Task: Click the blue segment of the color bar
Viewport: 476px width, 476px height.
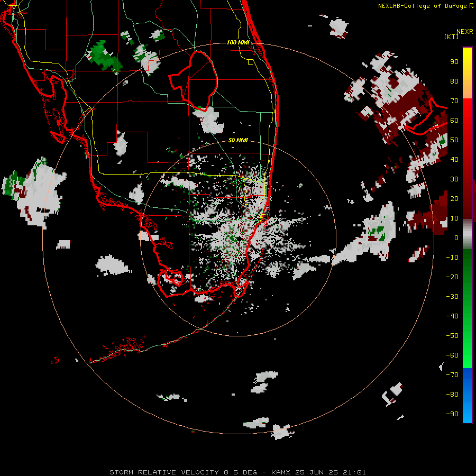Action: (467, 395)
